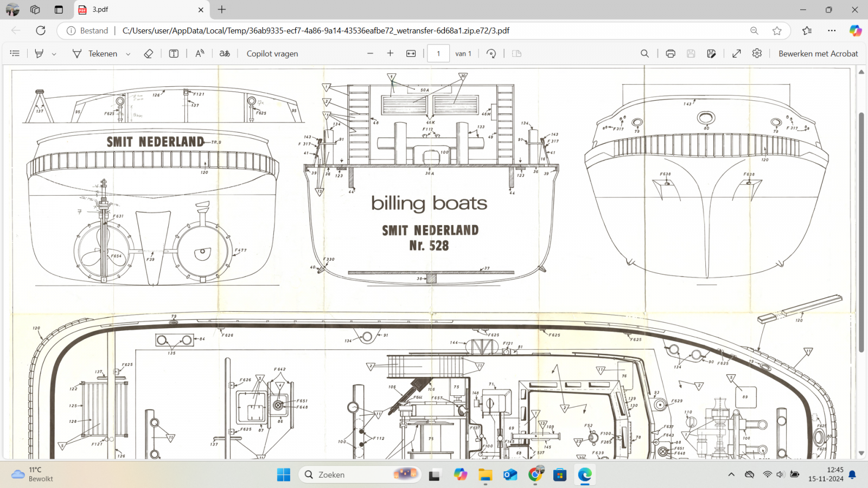Expand highlight color options arrow
This screenshot has width=868, height=488.
[54, 54]
